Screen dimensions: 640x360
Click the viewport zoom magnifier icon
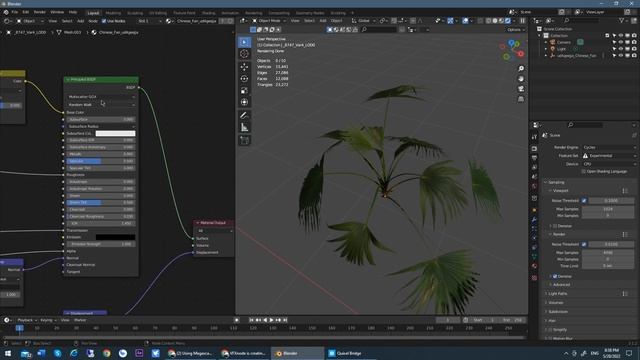click(x=521, y=69)
